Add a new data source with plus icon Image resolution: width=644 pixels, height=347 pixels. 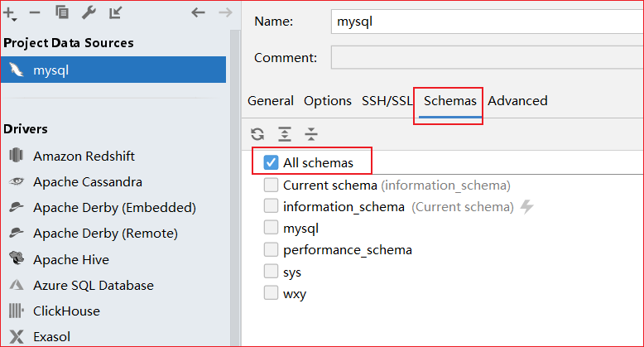(x=9, y=13)
